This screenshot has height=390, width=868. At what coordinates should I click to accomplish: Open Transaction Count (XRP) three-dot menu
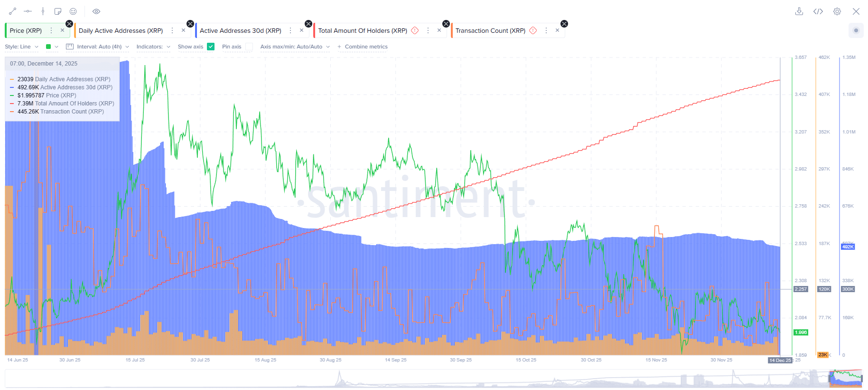(x=546, y=30)
